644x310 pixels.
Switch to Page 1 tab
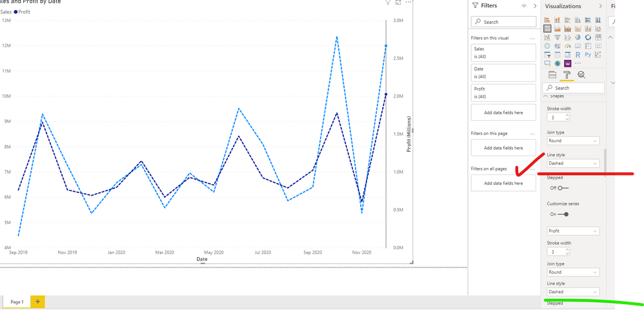[17, 302]
